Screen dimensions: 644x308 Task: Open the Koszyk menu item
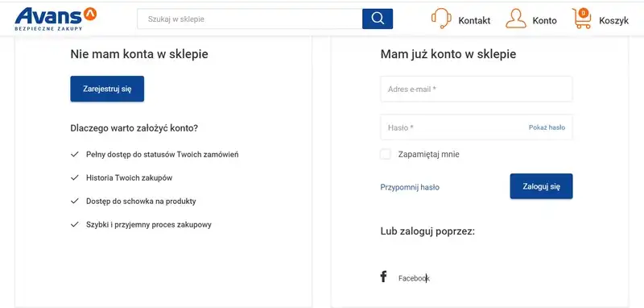[x=613, y=21]
